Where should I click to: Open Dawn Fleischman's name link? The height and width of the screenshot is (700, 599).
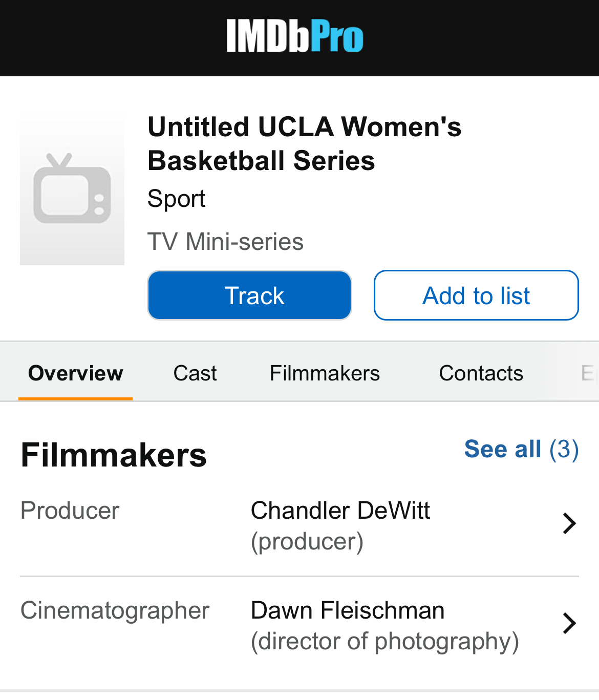pos(348,610)
